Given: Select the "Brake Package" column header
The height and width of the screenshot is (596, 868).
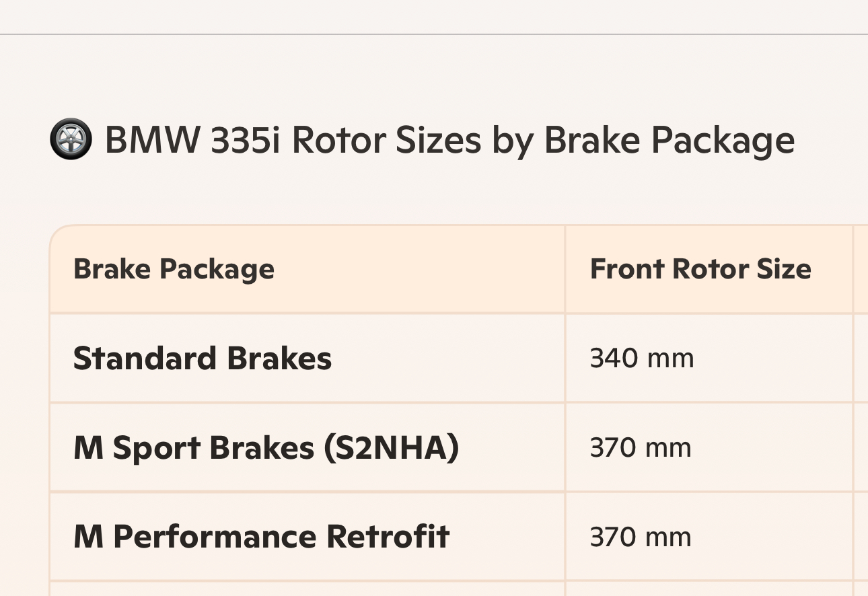Looking at the screenshot, I should point(174,269).
